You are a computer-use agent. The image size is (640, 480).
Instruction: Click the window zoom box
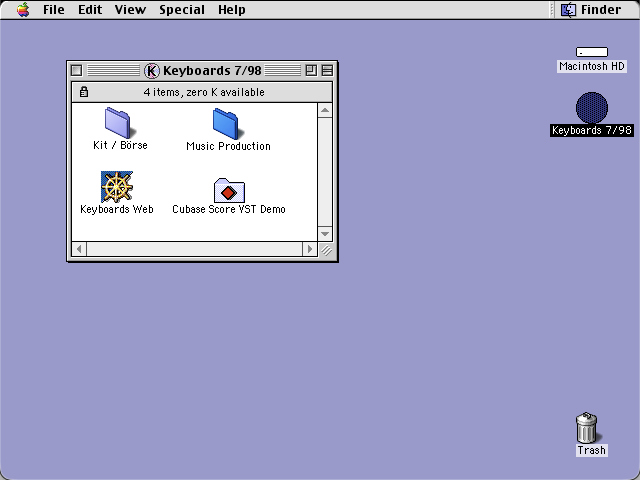(x=311, y=70)
